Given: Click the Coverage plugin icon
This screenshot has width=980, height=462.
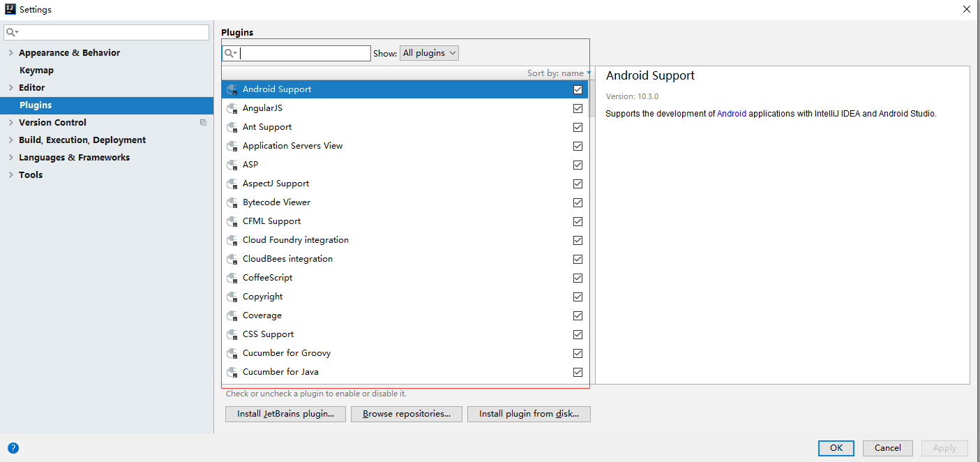Looking at the screenshot, I should 232,315.
